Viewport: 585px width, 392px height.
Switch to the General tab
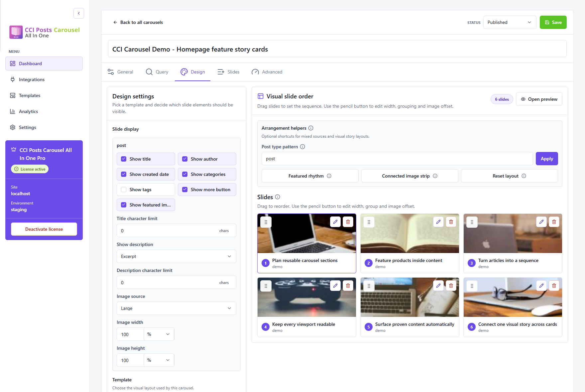pyautogui.click(x=120, y=72)
